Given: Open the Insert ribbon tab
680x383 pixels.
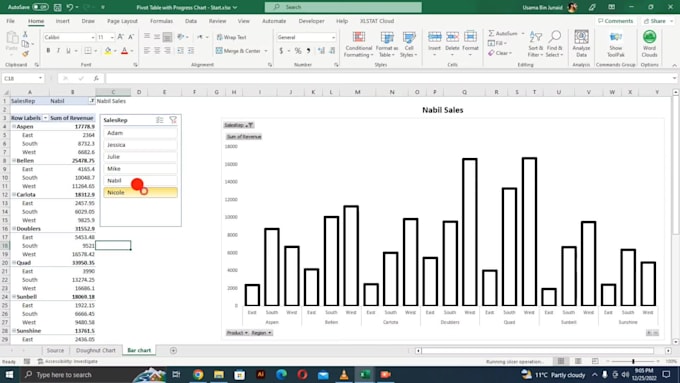Looking at the screenshot, I should pyautogui.click(x=62, y=21).
